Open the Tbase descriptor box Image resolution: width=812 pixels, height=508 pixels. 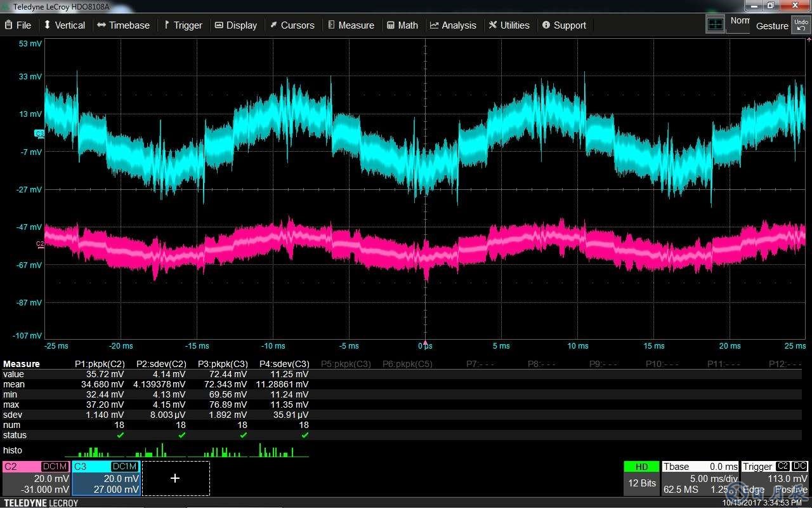700,478
